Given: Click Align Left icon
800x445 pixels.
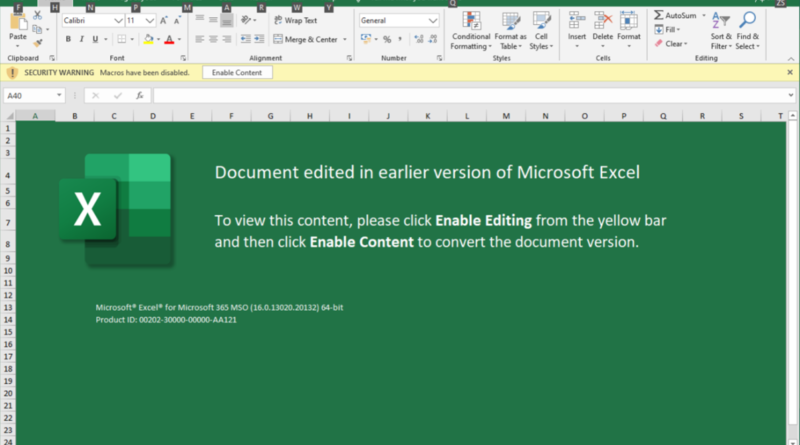Looking at the screenshot, I should pyautogui.click(x=200, y=39).
